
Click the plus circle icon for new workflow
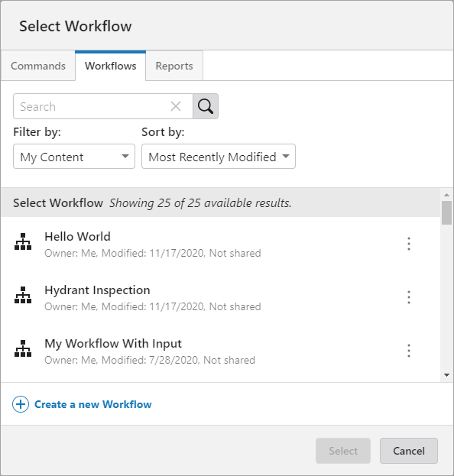click(21, 404)
